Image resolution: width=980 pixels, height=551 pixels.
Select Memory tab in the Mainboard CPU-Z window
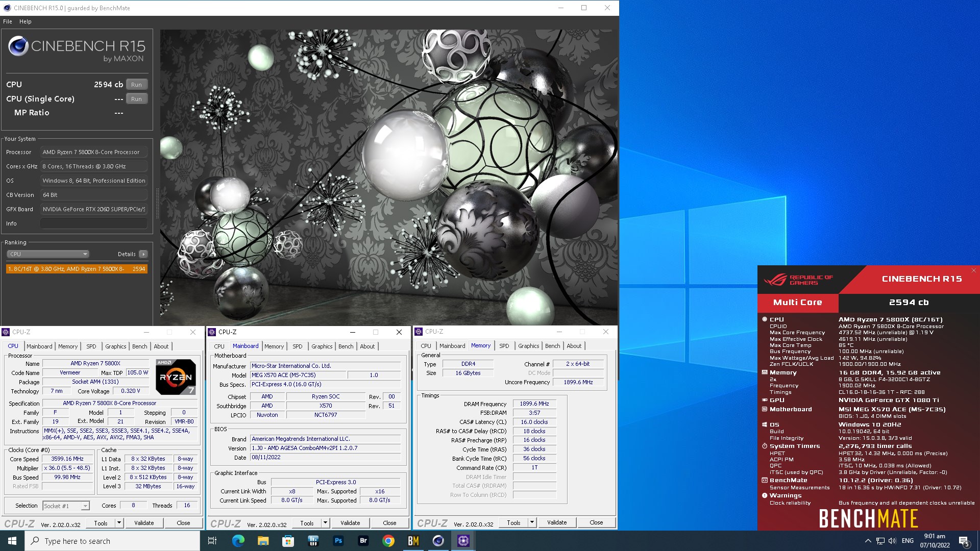pos(274,346)
